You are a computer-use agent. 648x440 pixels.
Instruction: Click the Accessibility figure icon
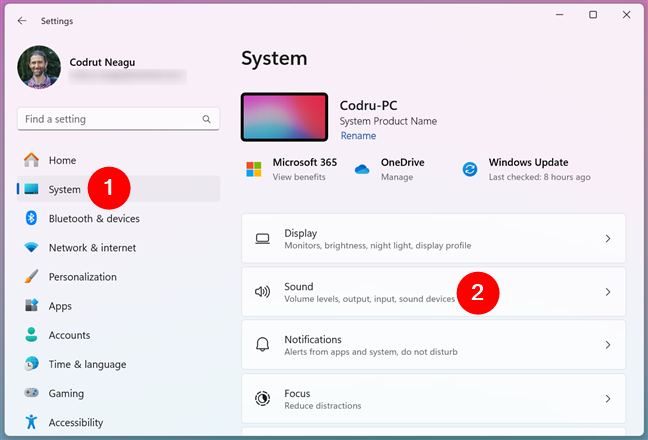31,422
